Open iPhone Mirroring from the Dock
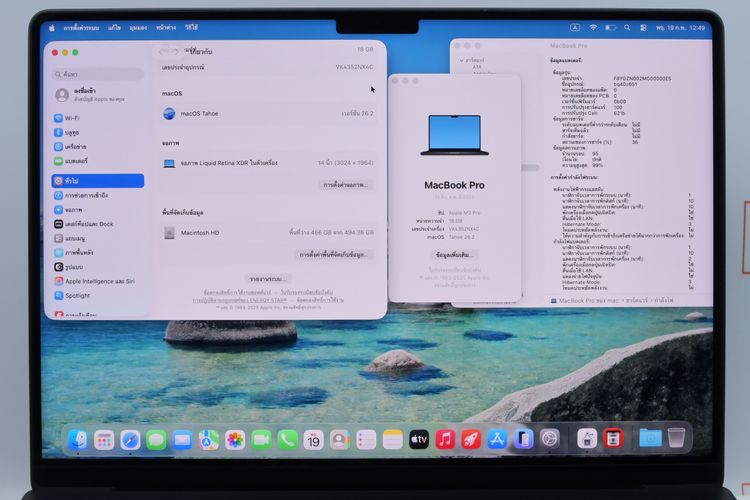Image resolution: width=750 pixels, height=500 pixels. coord(524,439)
